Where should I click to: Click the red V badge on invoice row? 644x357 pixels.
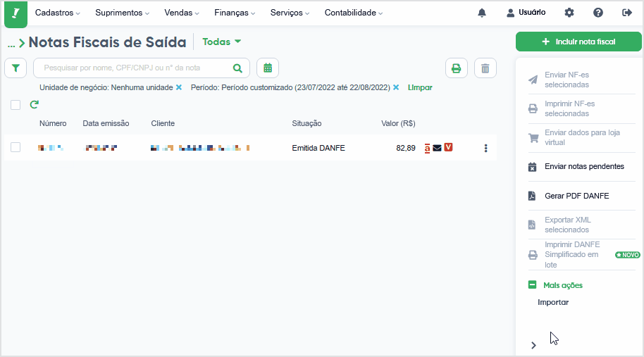pyautogui.click(x=448, y=147)
